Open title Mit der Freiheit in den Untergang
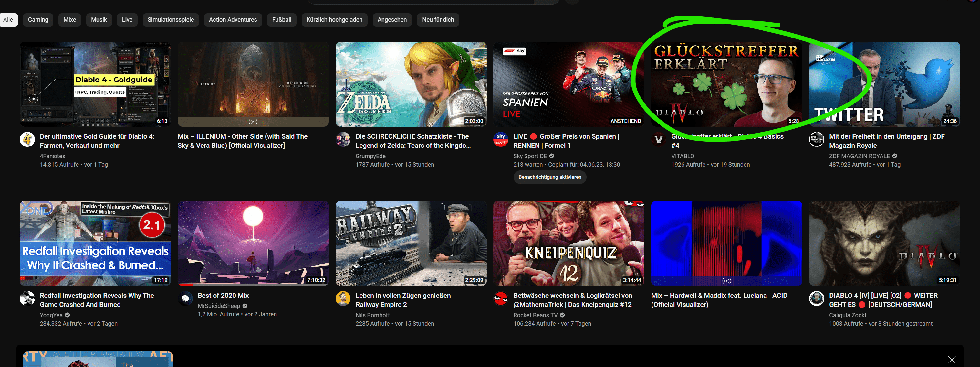The width and height of the screenshot is (980, 367). [x=887, y=141]
